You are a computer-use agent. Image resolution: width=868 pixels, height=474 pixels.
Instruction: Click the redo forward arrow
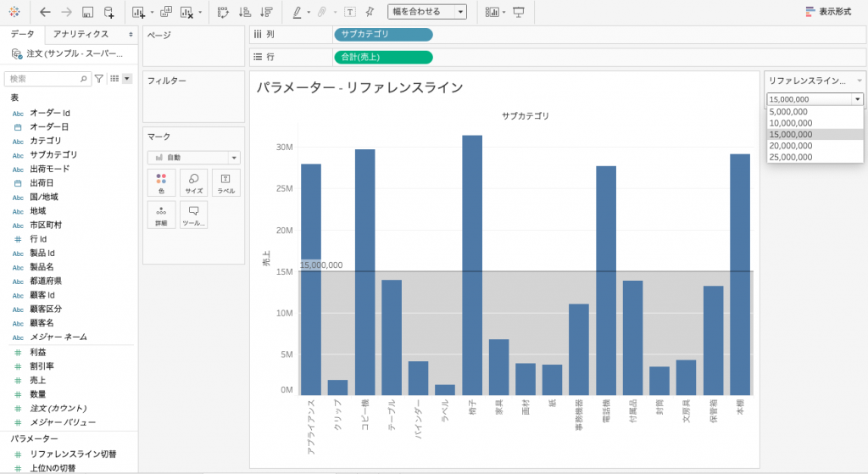click(x=66, y=12)
